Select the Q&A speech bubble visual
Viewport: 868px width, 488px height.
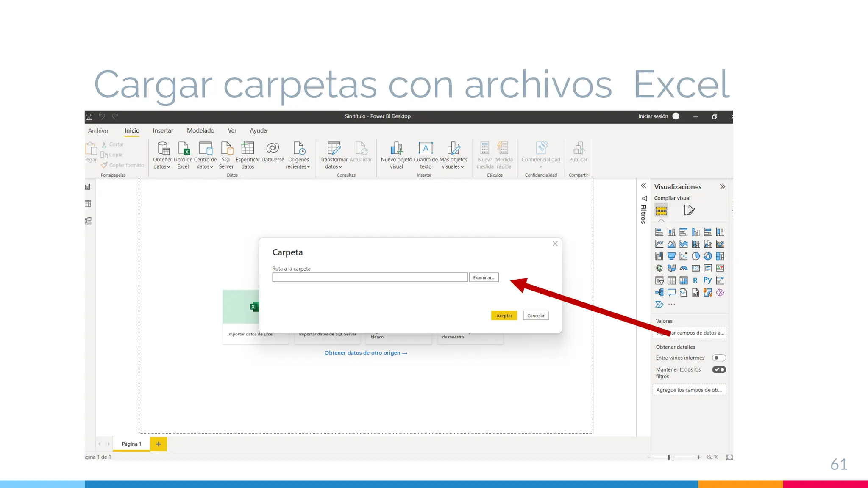[x=671, y=293]
